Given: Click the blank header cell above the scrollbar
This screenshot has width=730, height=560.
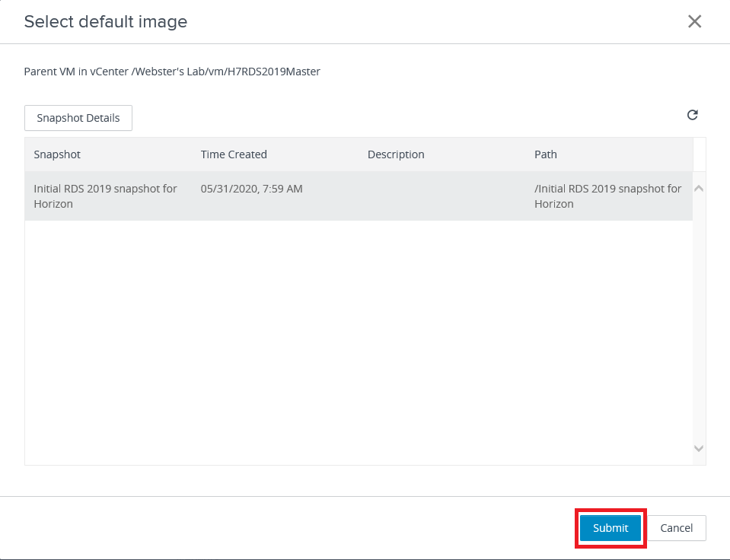Looking at the screenshot, I should (699, 154).
